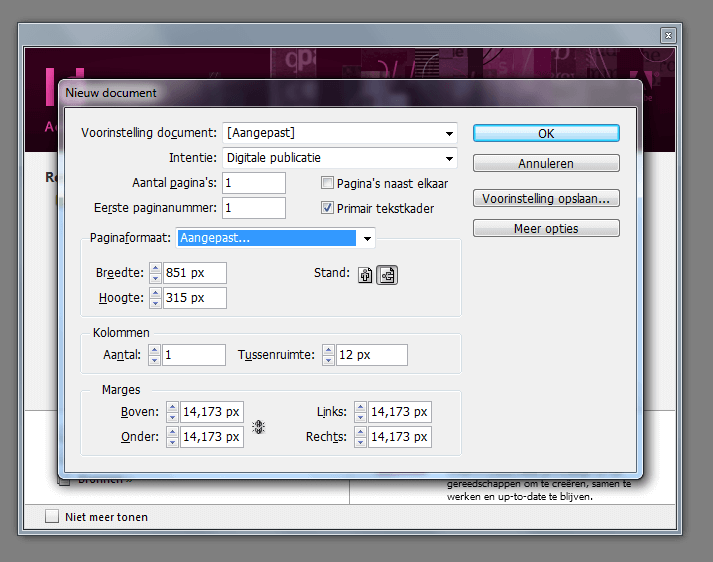
Task: Click the Eerste paginanummer input field
Action: click(254, 208)
